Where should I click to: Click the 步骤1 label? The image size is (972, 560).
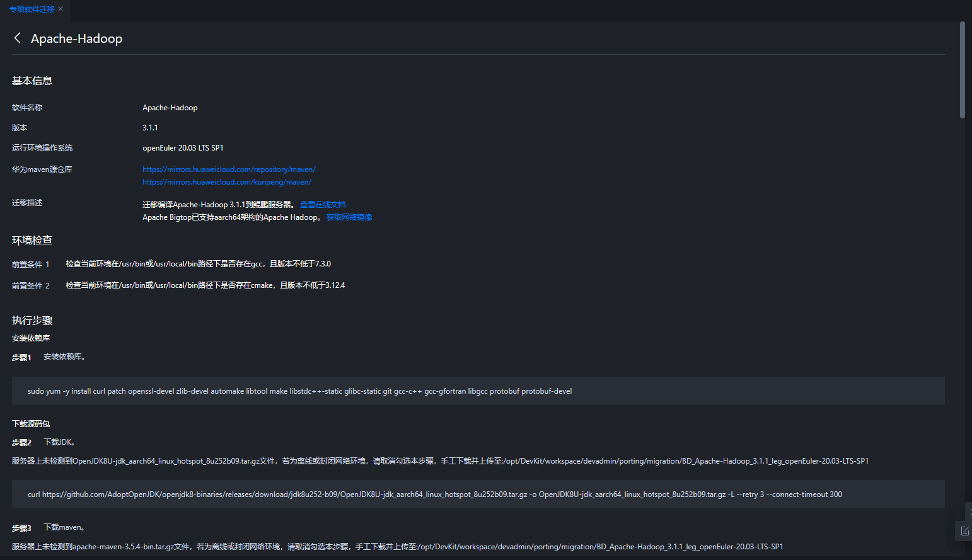(x=21, y=357)
